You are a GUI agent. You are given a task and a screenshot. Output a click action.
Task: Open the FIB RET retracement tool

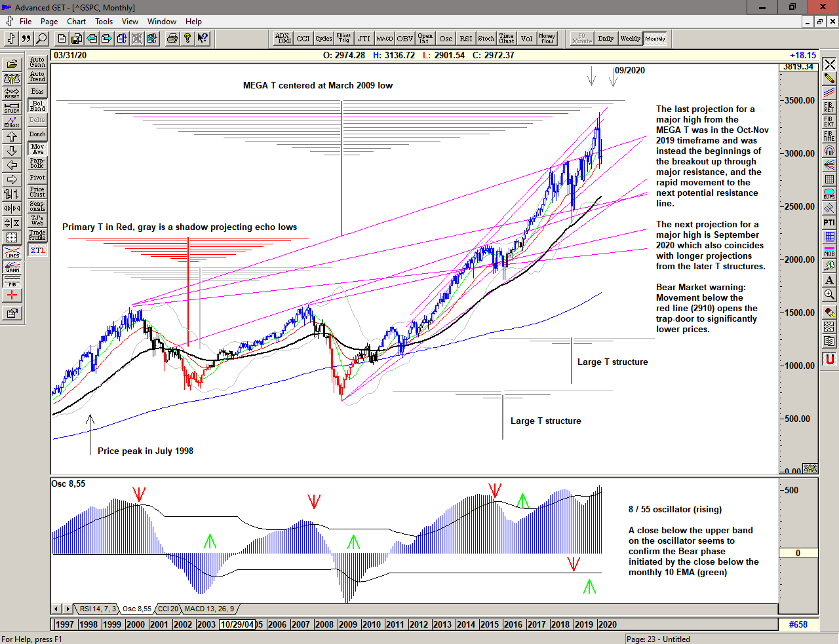coord(829,107)
